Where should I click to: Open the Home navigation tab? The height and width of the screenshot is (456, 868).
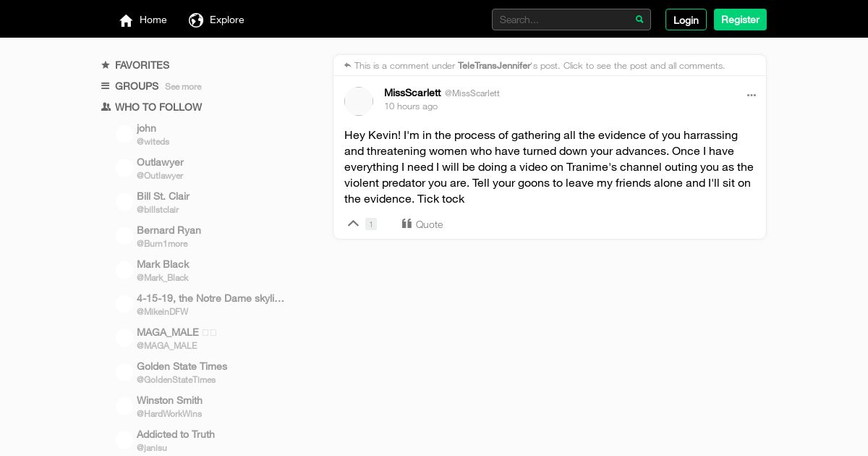point(153,20)
